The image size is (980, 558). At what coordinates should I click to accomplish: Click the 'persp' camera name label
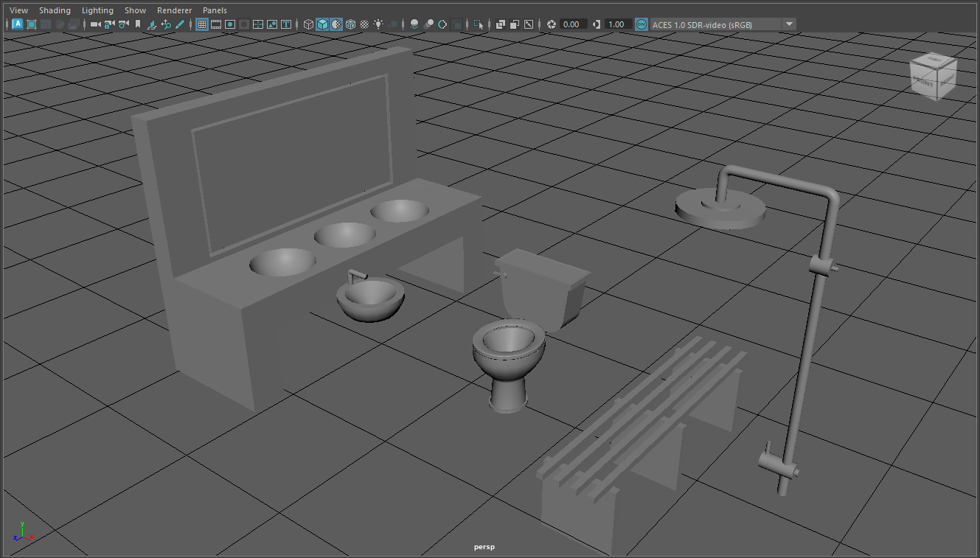pos(484,547)
